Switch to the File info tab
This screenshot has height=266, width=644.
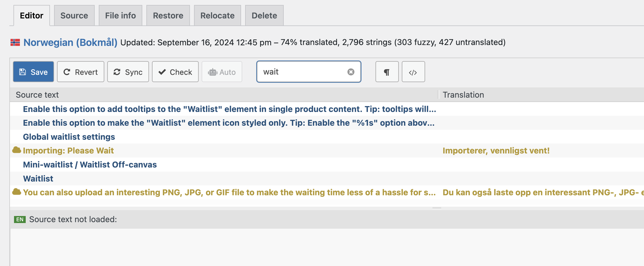(120, 15)
